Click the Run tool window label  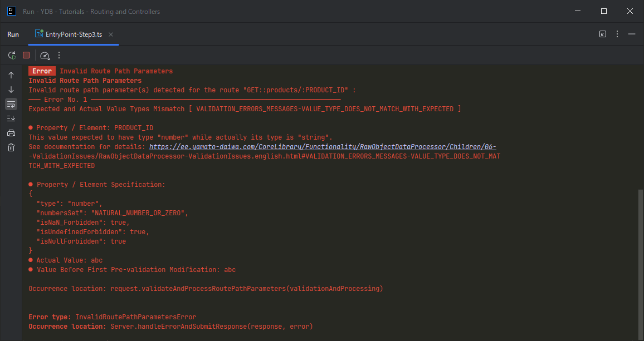(x=13, y=34)
